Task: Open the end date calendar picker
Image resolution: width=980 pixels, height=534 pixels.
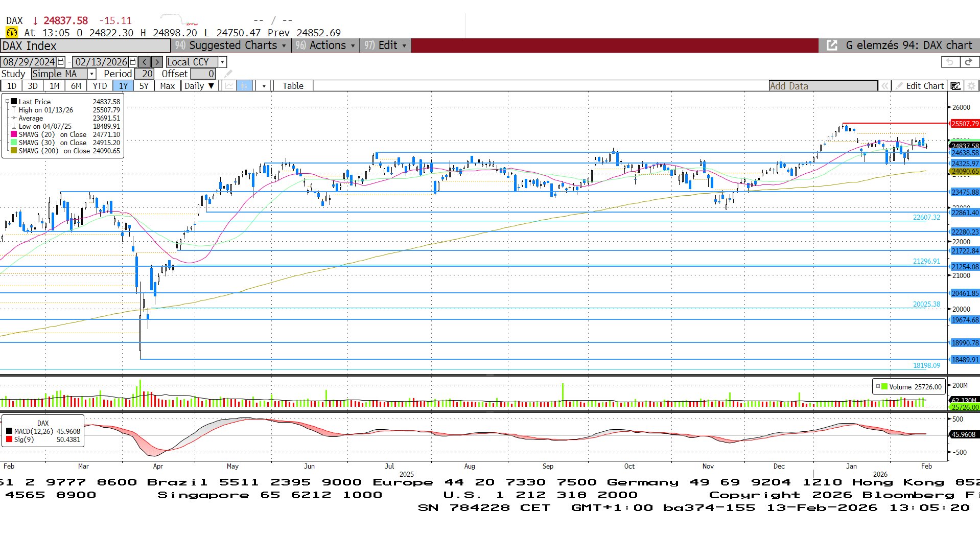Action: 133,62
